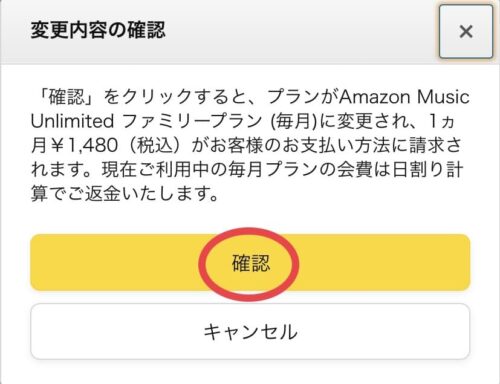Choose キャンセル to keep the current plan
Viewport: 500px width, 384px height.
pyautogui.click(x=250, y=331)
